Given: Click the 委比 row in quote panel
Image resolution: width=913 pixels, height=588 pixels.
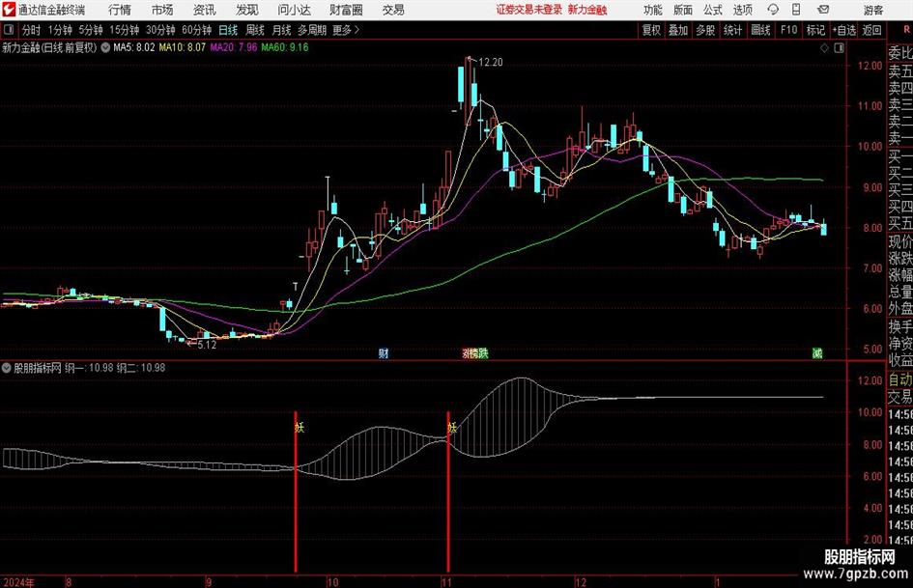Looking at the screenshot, I should 900,53.
